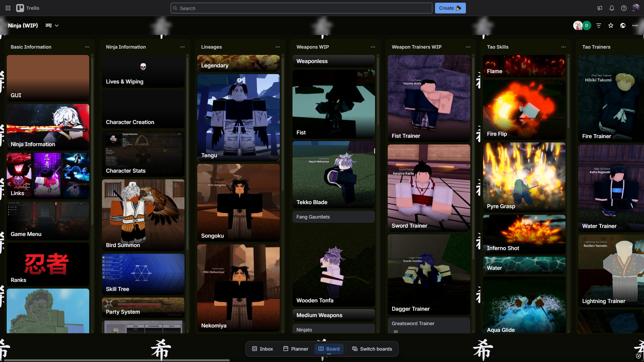Open the help question mark icon

pos(624,8)
